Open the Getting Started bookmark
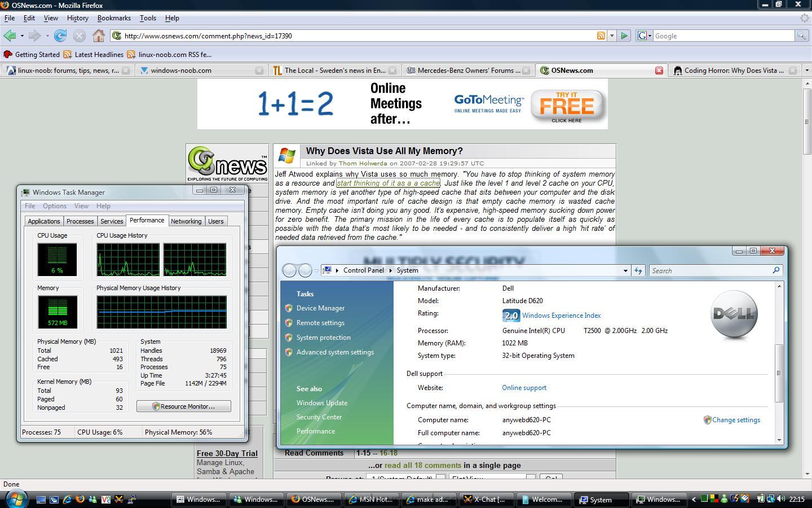This screenshot has height=508, width=812. tap(32, 55)
